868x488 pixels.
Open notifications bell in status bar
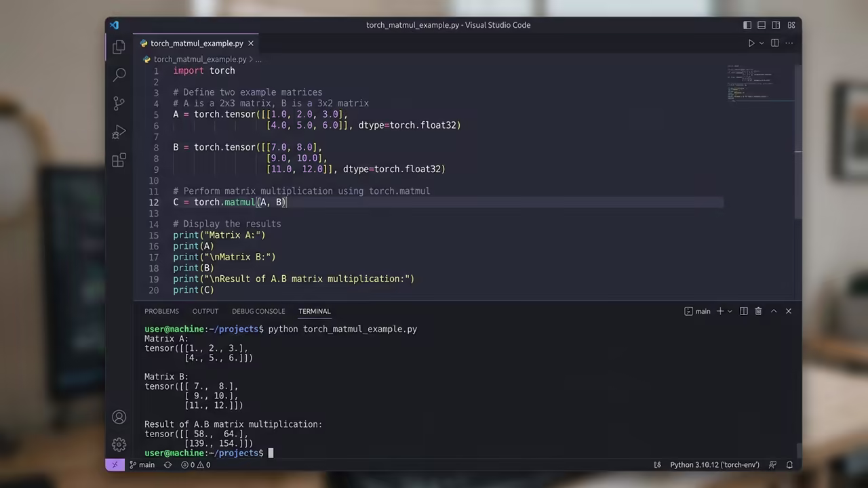[789, 465]
